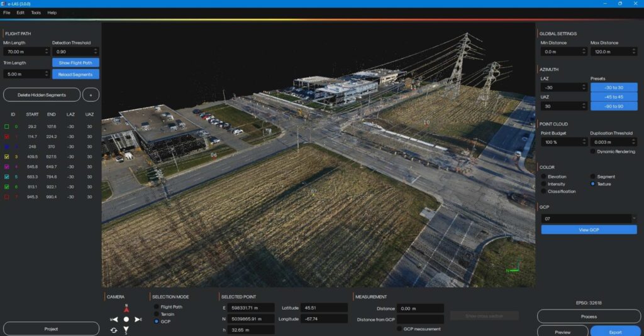Apply the -45 to 45 azimuth preset
The width and height of the screenshot is (644, 336).
tap(614, 97)
